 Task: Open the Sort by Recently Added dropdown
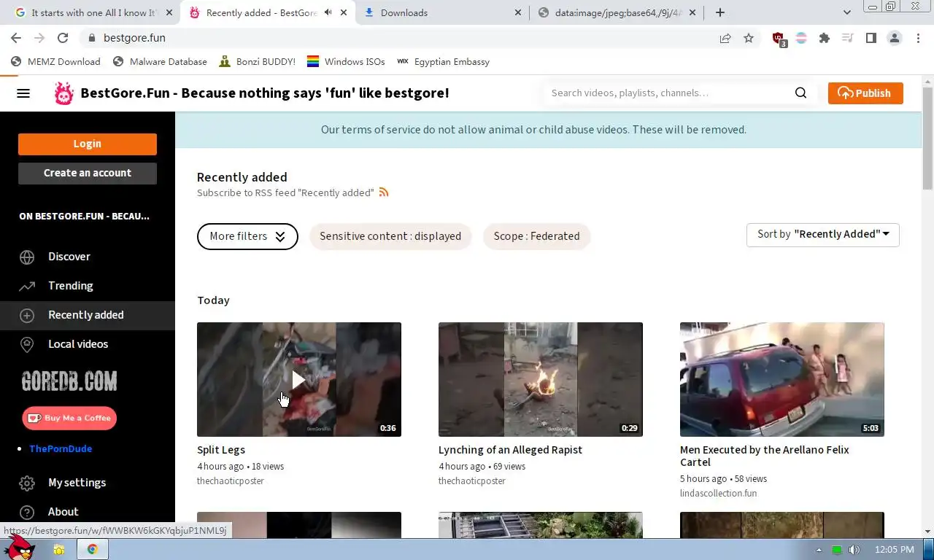tap(823, 235)
